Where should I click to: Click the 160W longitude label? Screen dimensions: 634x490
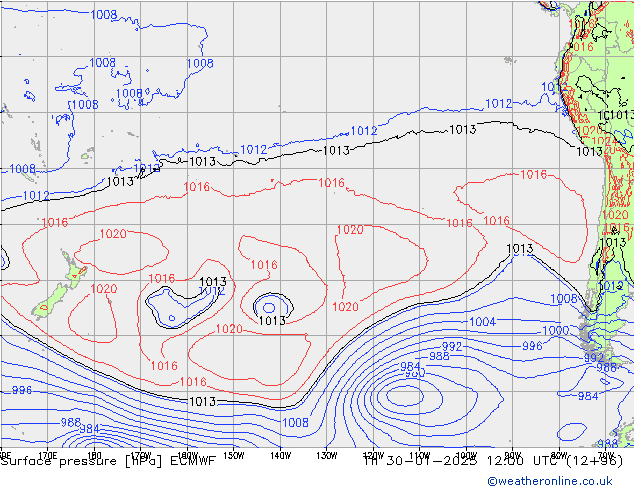pyautogui.click(x=187, y=455)
